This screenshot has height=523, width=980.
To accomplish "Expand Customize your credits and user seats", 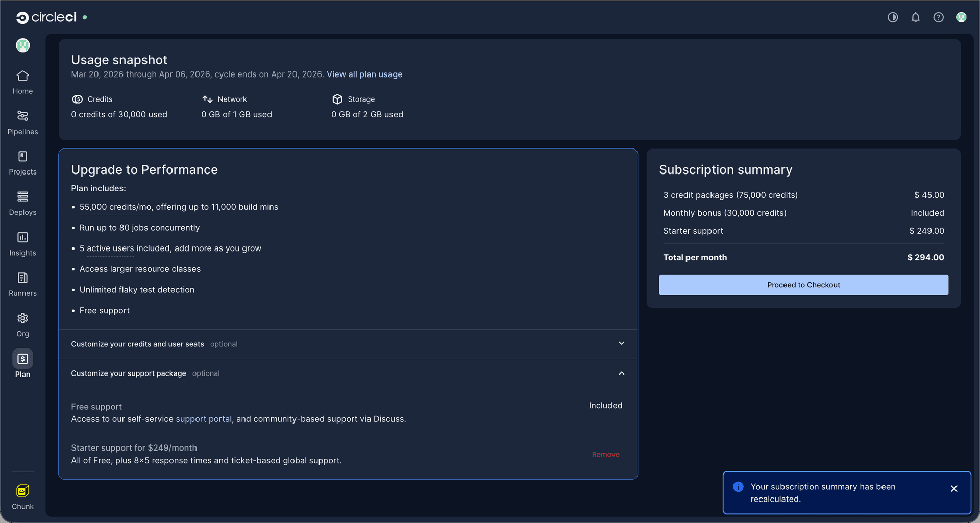I will [621, 344].
